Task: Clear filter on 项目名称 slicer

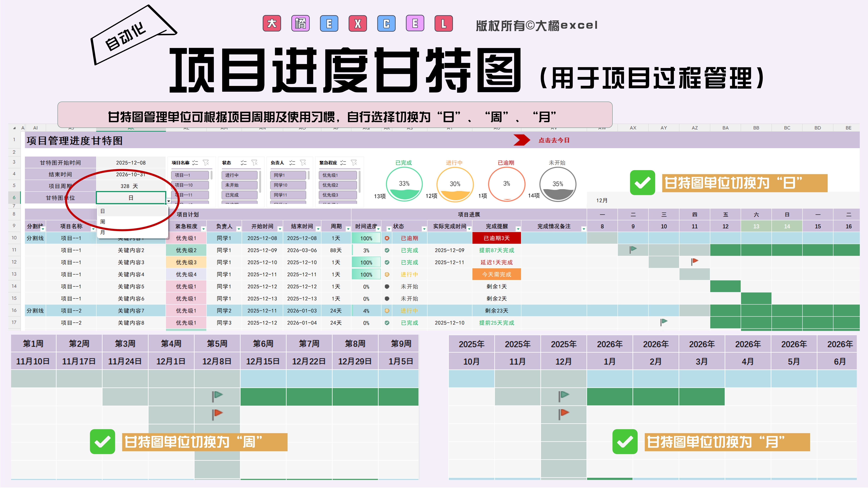Action: [206, 163]
